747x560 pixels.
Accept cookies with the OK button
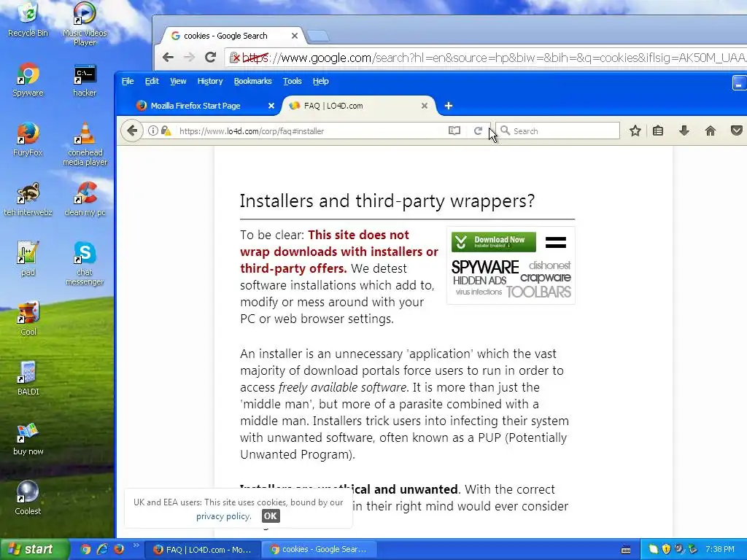(271, 516)
